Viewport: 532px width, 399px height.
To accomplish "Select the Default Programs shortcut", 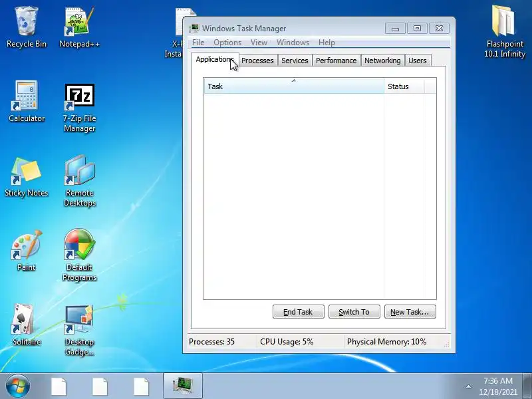I will tap(79, 255).
